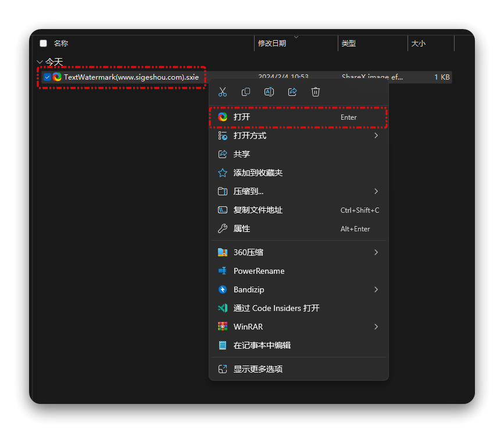Collapse the 今天 group
504x433 pixels.
[x=40, y=62]
